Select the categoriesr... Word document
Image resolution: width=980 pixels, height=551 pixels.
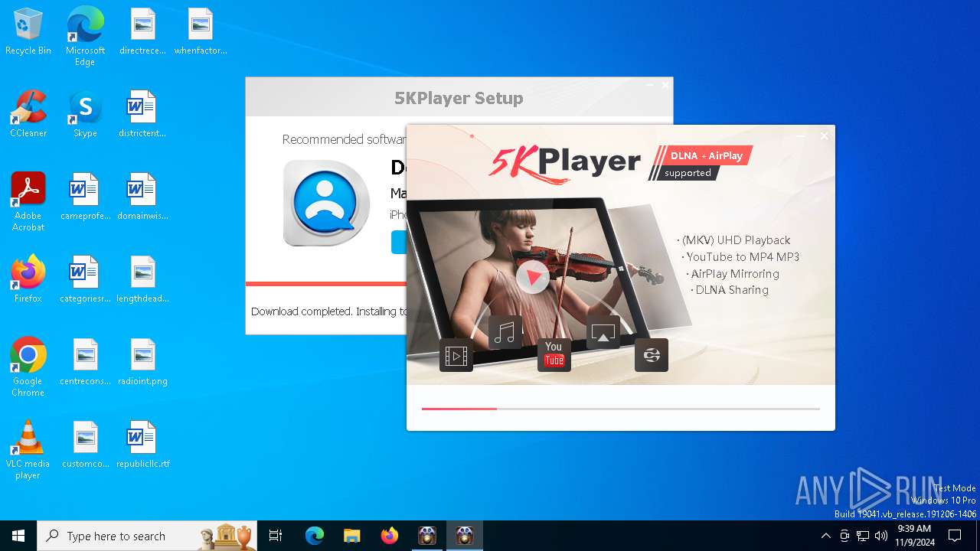pos(85,279)
